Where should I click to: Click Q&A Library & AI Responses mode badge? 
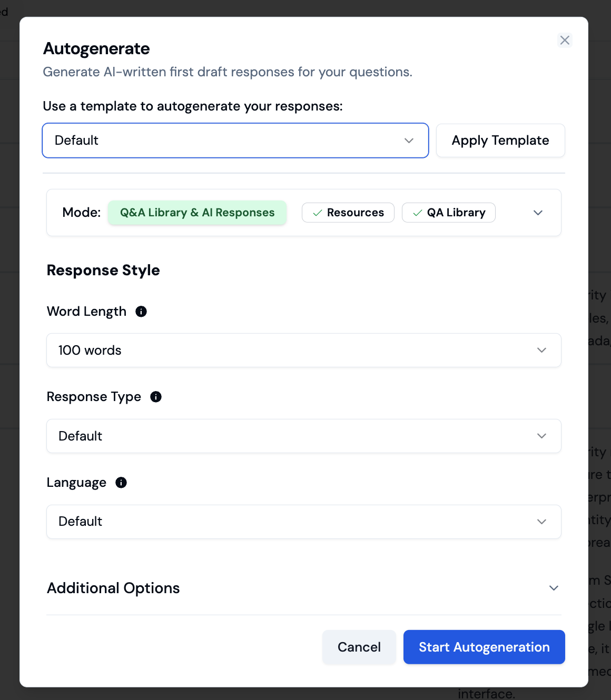coord(197,213)
